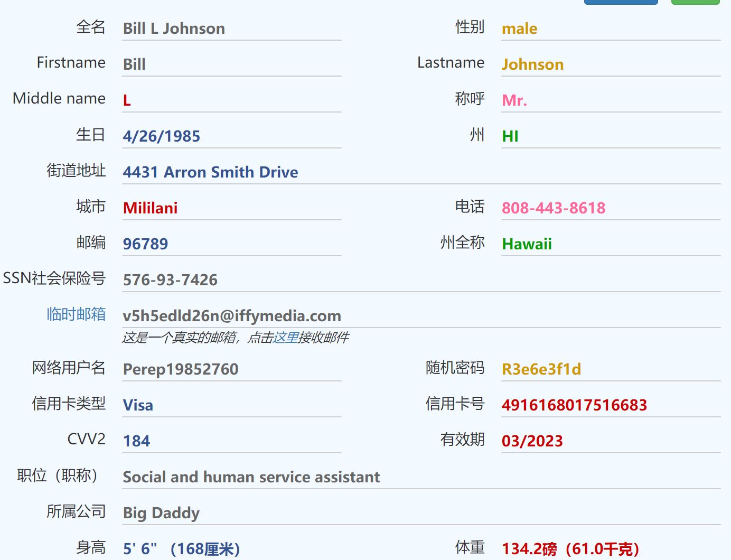Click the SSN value 576-93-7426

click(170, 280)
